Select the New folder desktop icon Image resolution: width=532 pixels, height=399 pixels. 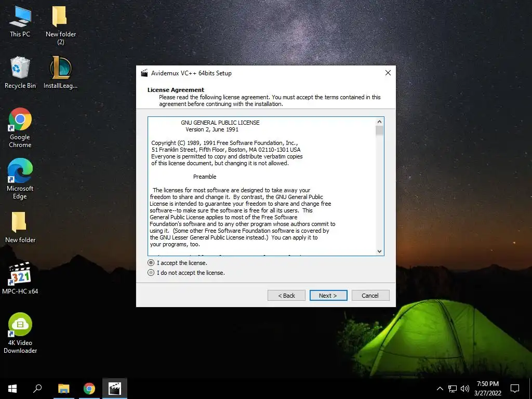(20, 227)
